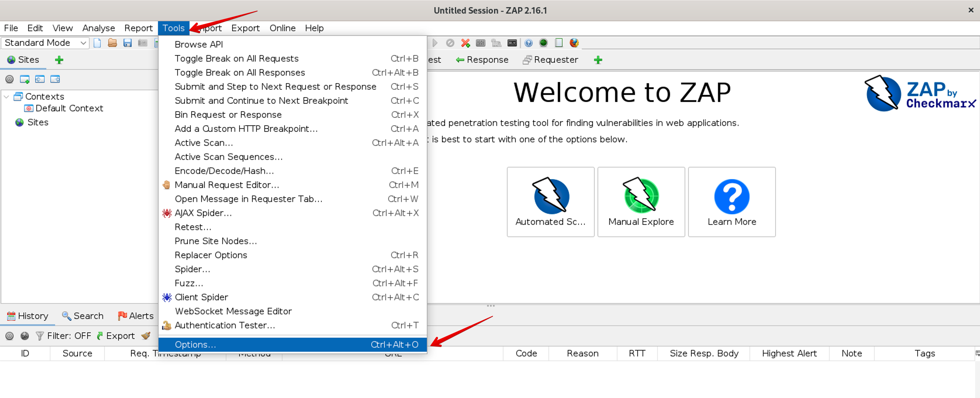The height and width of the screenshot is (398, 980).
Task: Add a tab with green plus beside Requester
Action: [598, 60]
